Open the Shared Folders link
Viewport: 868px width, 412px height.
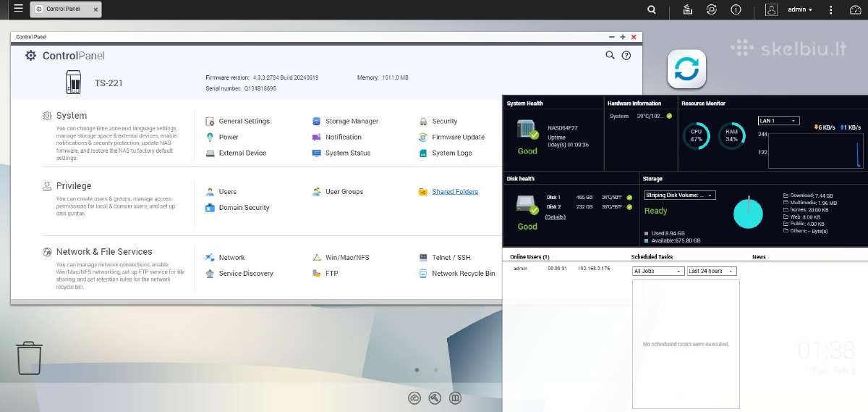[455, 192]
